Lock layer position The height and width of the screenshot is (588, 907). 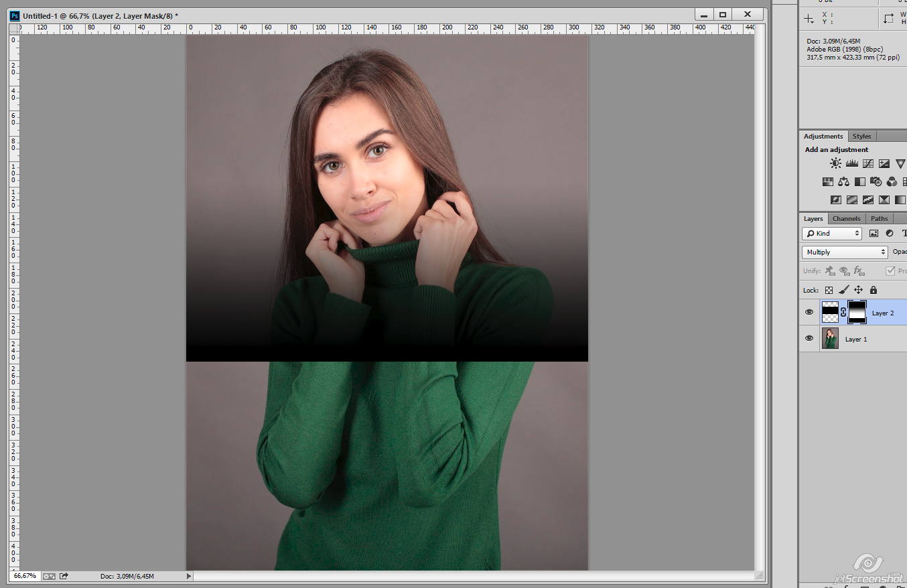[x=858, y=290]
